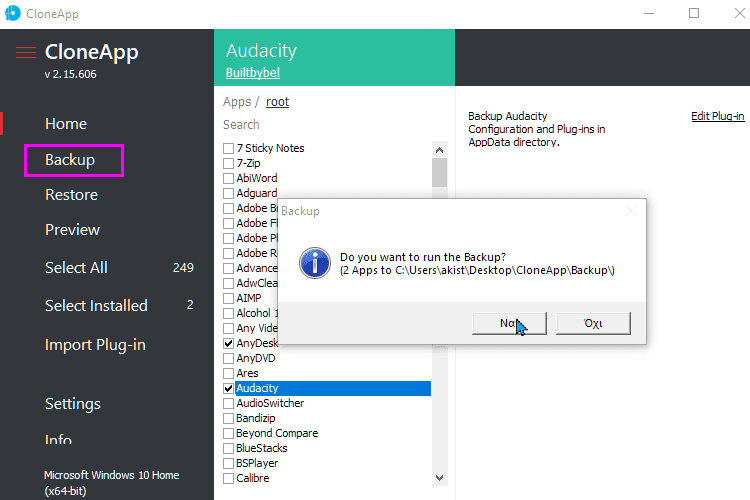Open Preview in the sidebar
Image resolution: width=750 pixels, height=500 pixels.
coord(72,230)
